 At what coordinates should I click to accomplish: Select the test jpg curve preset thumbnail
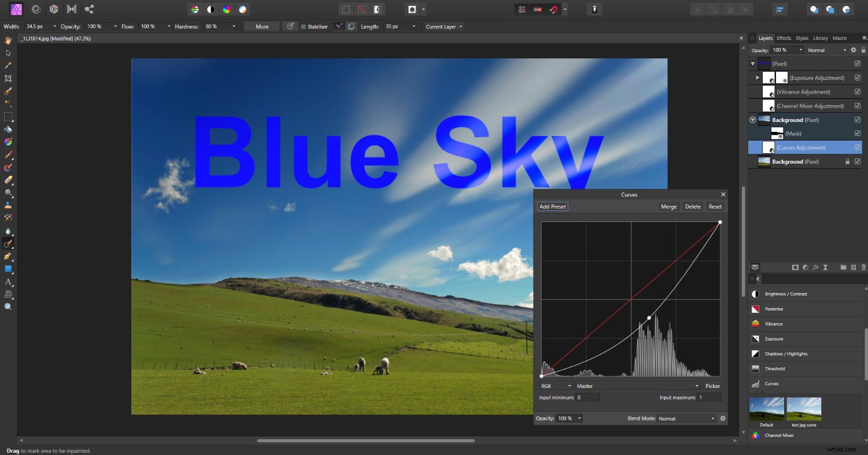[x=804, y=408]
